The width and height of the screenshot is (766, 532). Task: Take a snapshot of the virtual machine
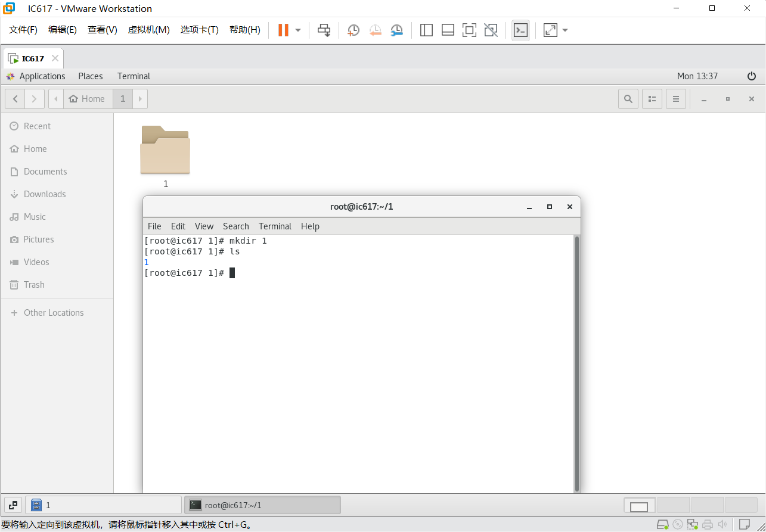click(x=353, y=30)
